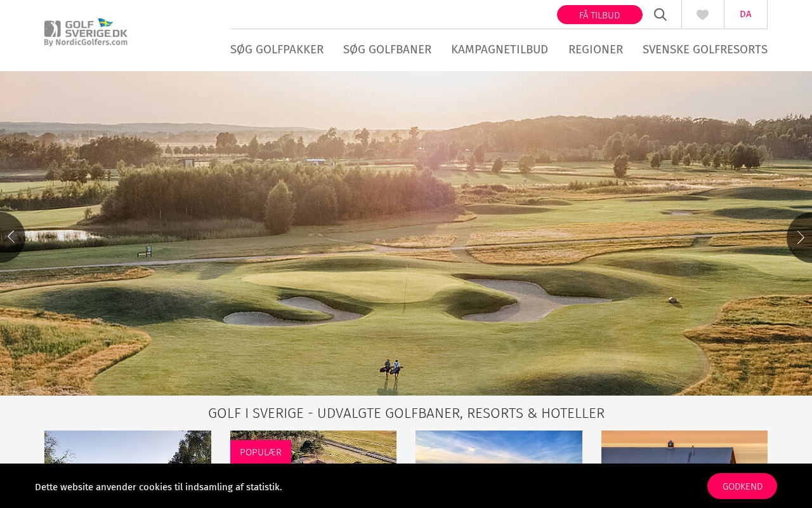Expand the Regioner menu item
The height and width of the screenshot is (508, 812).
pos(595,49)
